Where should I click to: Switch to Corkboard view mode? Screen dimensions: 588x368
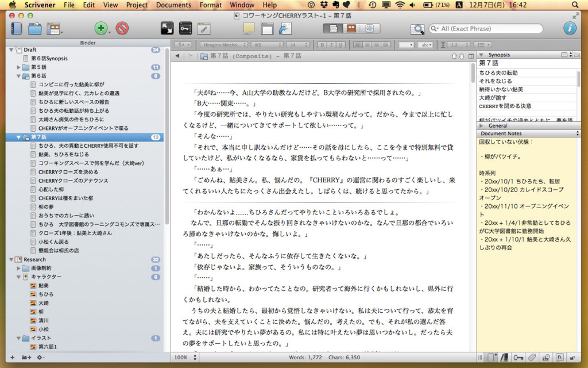[351, 29]
